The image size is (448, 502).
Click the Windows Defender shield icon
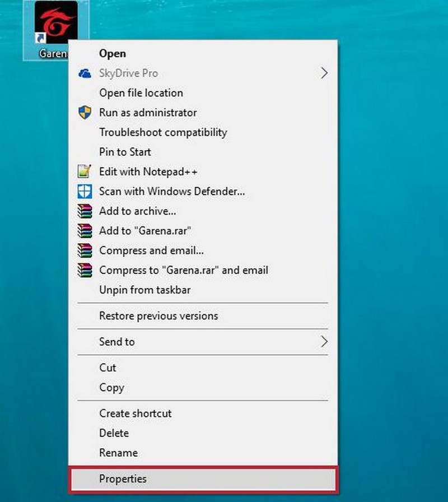tap(85, 192)
